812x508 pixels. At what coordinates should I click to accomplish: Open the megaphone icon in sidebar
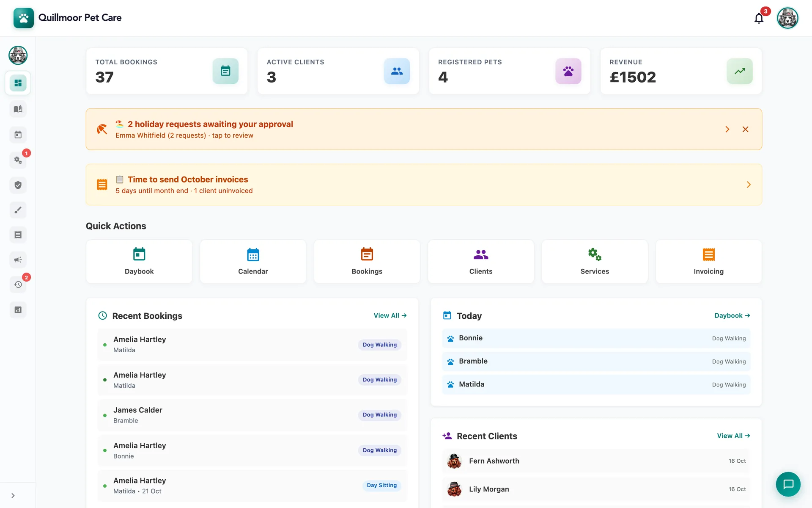[x=18, y=260]
